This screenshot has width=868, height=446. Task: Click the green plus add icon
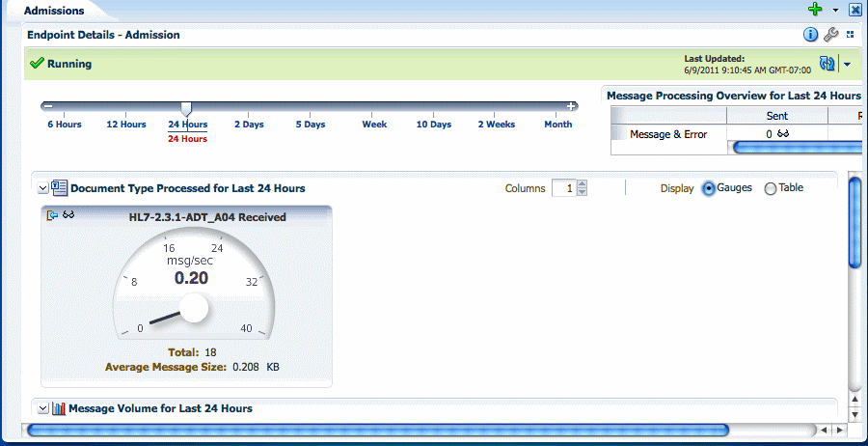tap(815, 10)
